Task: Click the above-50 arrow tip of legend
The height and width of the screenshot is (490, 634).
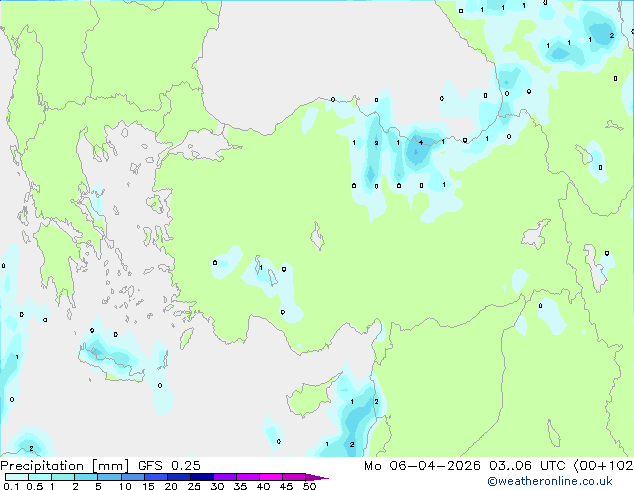Action: pyautogui.click(x=317, y=477)
